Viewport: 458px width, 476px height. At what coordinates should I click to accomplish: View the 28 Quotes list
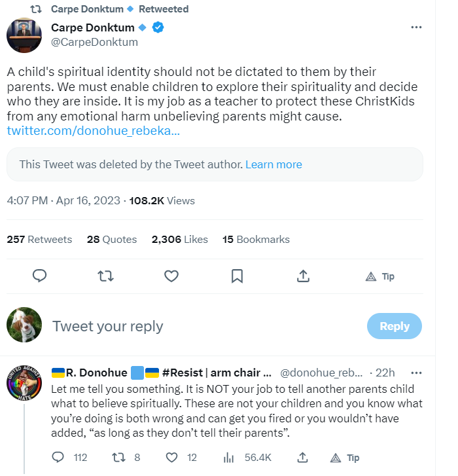111,240
